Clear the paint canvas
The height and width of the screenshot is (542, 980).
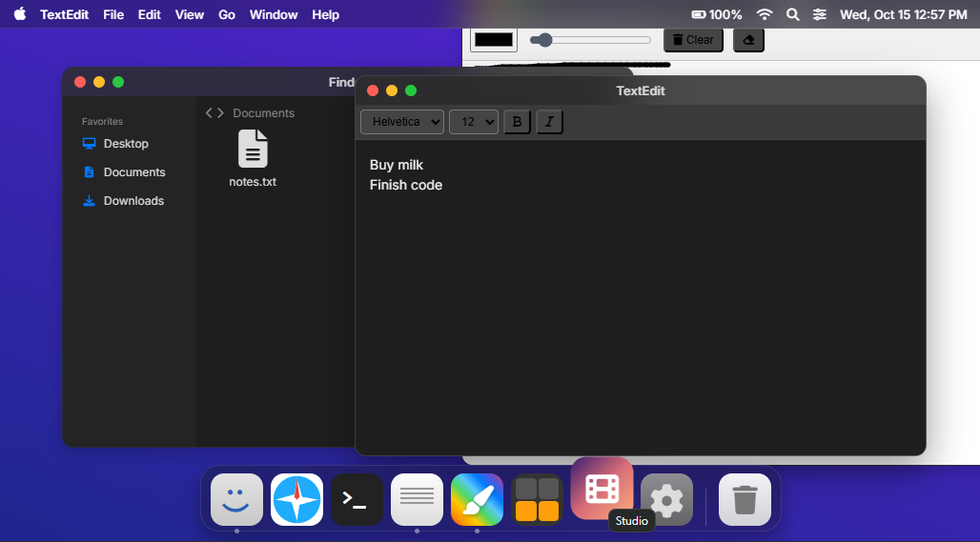click(x=693, y=40)
